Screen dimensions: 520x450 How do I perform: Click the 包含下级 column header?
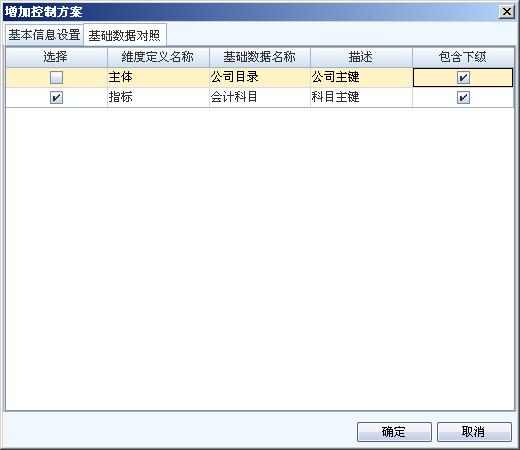(463, 57)
